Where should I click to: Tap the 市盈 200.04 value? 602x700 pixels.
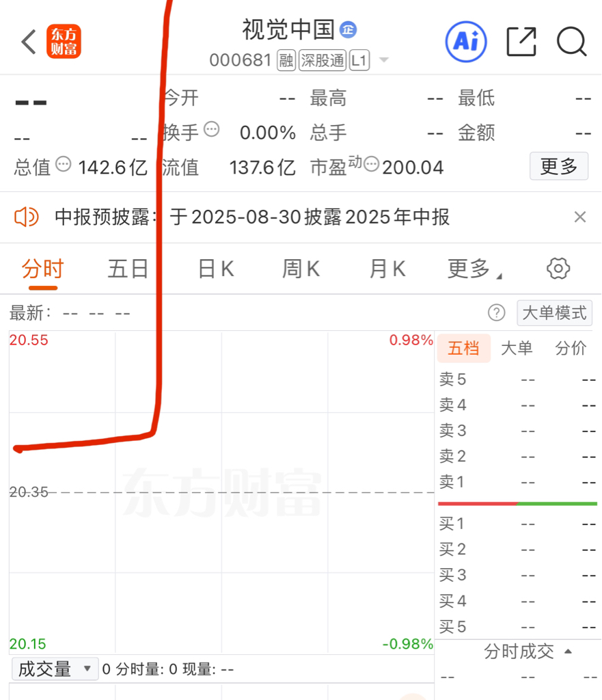pyautogui.click(x=413, y=168)
